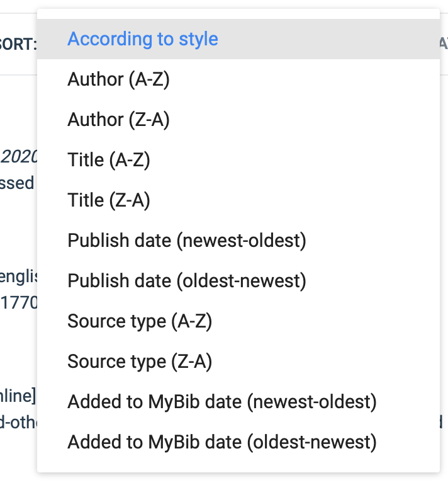This screenshot has width=448, height=485.
Task: Click the citation text containing 1770
Action: (x=19, y=303)
